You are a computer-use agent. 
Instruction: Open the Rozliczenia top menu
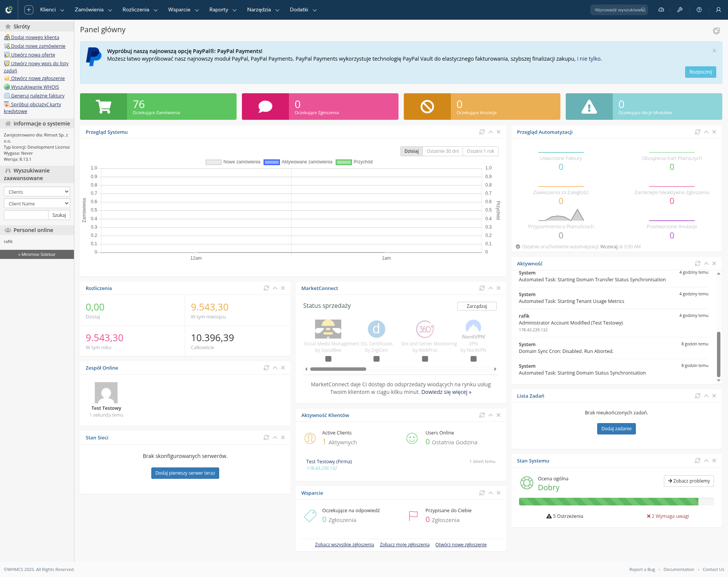(140, 10)
